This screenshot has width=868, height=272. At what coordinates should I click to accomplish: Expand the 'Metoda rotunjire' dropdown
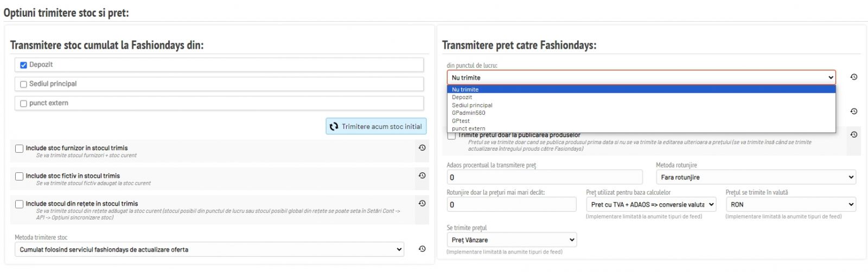click(x=755, y=177)
